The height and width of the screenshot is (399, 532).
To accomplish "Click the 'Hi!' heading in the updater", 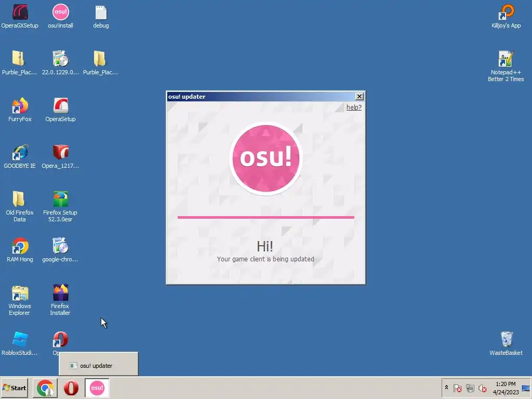I will pyautogui.click(x=264, y=246).
